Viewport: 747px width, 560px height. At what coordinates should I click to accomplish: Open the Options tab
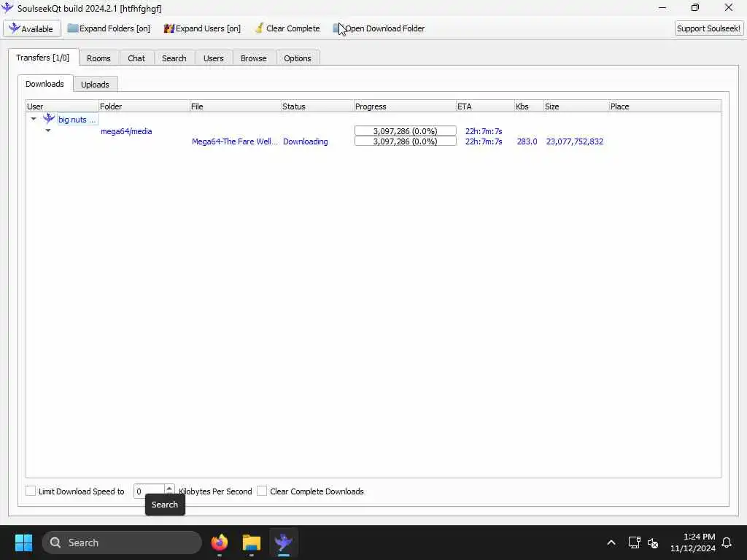click(x=298, y=58)
